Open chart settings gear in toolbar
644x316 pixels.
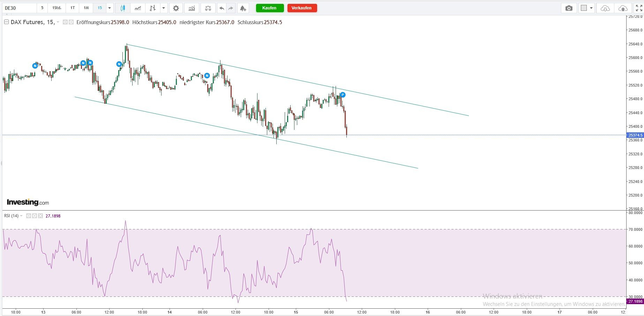pyautogui.click(x=176, y=8)
